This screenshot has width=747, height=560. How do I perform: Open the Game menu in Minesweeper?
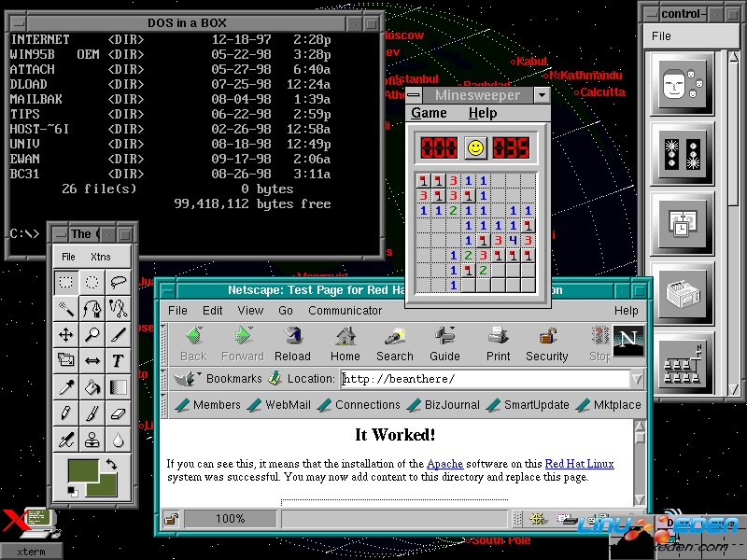429,113
